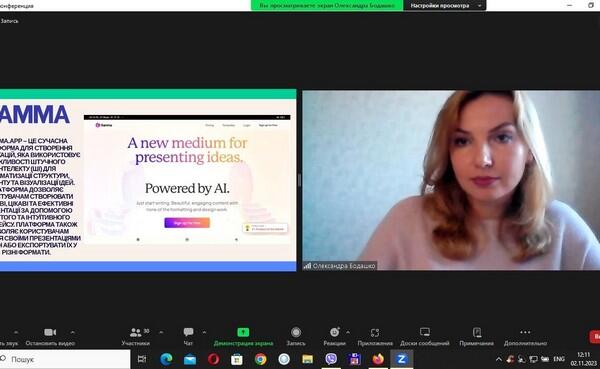
Task: Open the Apps (Приложения) panel
Action: tap(375, 336)
